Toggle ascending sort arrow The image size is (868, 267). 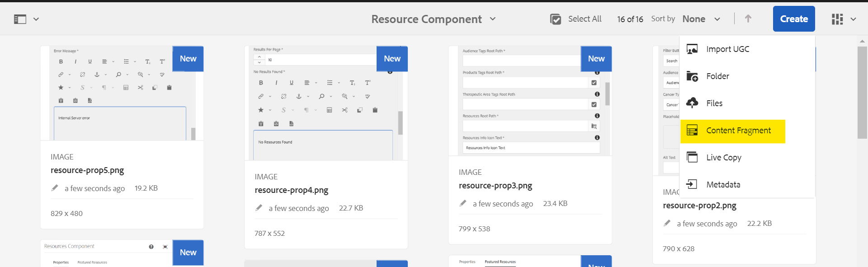(748, 19)
